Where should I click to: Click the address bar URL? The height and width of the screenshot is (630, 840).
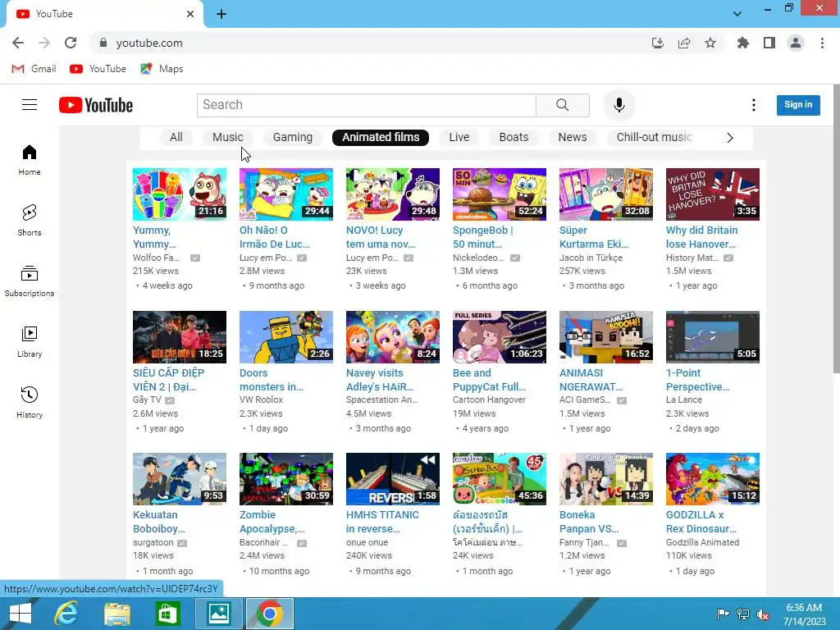pyautogui.click(x=149, y=43)
